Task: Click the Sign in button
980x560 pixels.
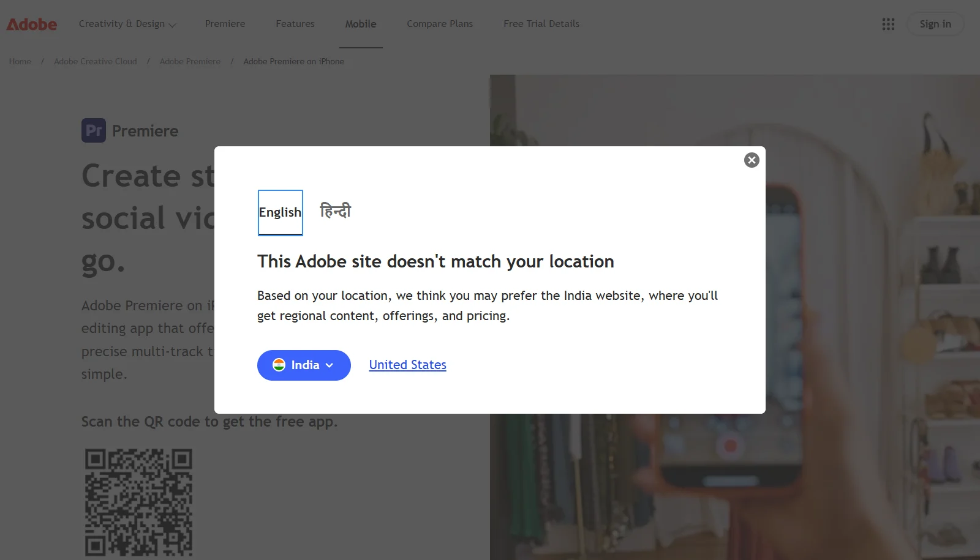Action: tap(935, 24)
